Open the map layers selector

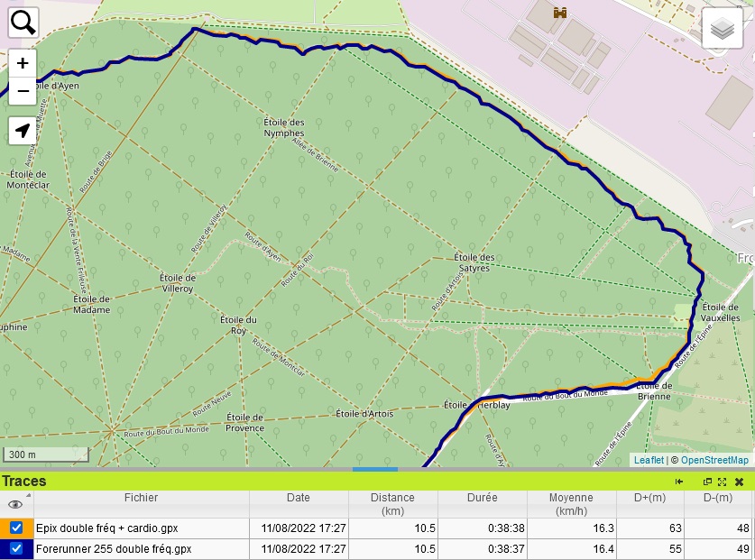click(722, 29)
